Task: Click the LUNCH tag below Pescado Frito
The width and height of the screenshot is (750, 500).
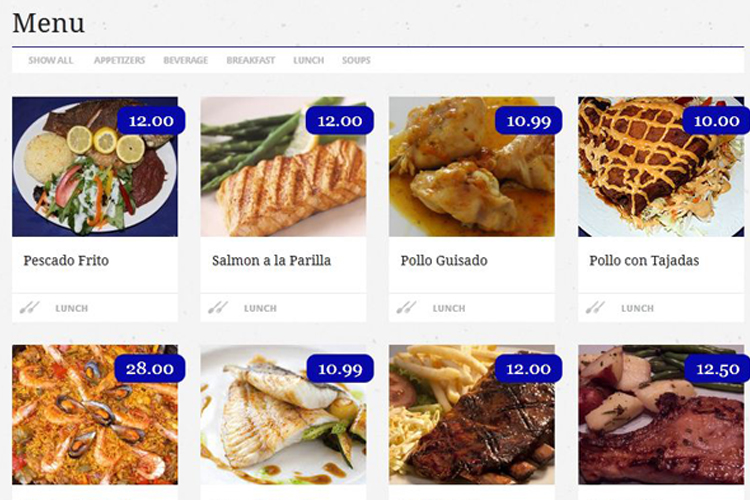Action: coord(72,308)
